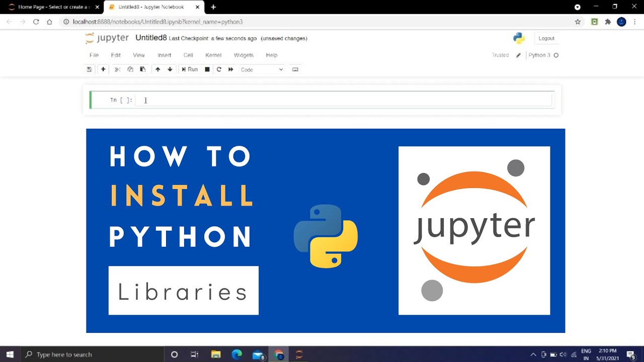This screenshot has height=362, width=644.
Task: Move selected cell up with the arrow
Action: 157,69
